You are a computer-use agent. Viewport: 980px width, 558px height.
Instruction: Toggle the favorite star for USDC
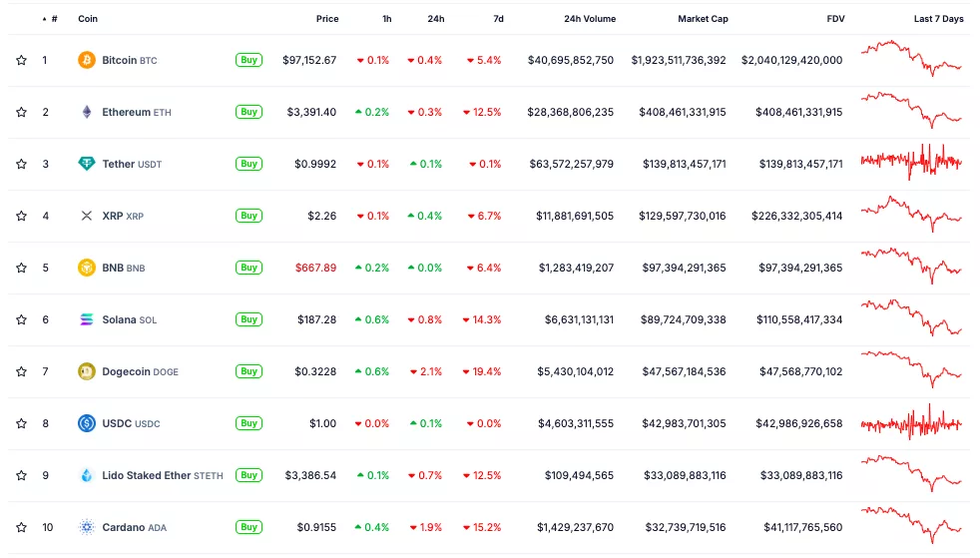pos(21,423)
